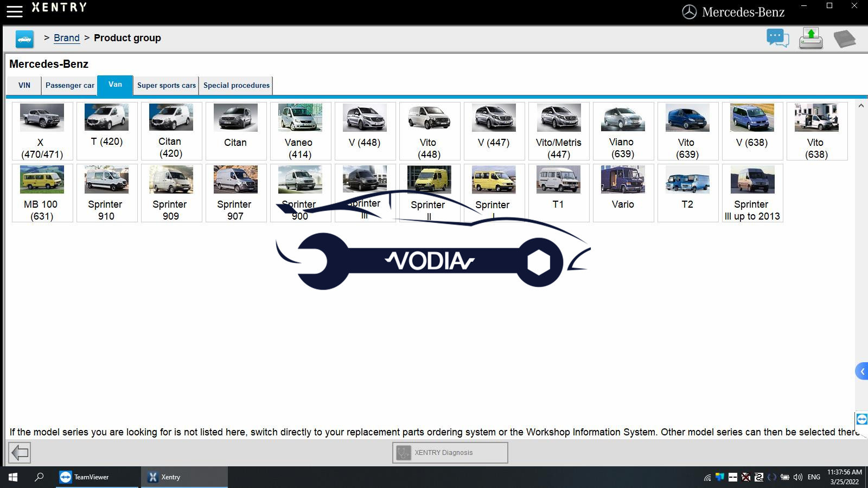Select the Sprinter 909 model
This screenshot has height=488, width=868.
click(171, 193)
